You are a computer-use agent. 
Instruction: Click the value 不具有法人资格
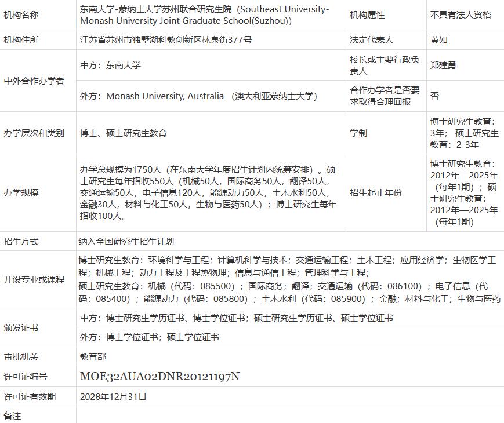[x=461, y=14]
